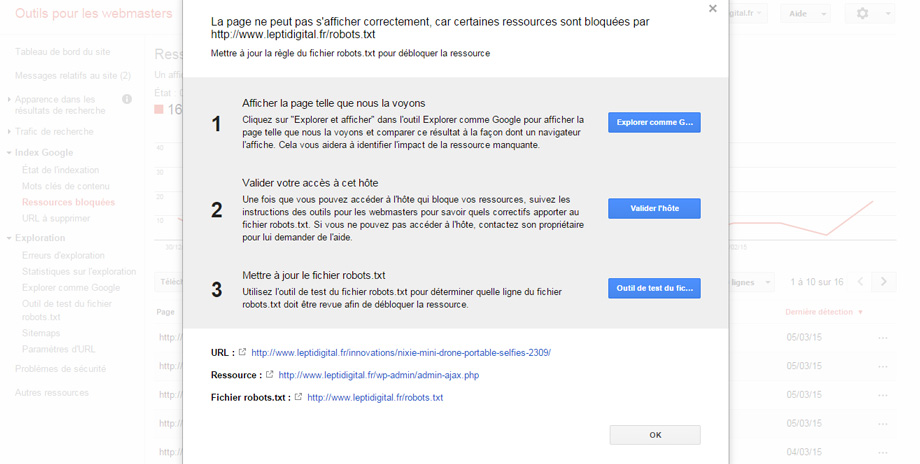Click the '1 à 10 sur 16' pagination text
The image size is (920, 464).
[x=816, y=282]
